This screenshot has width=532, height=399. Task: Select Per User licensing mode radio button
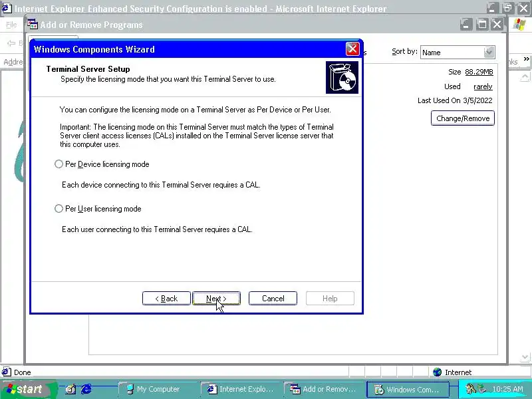(59, 209)
